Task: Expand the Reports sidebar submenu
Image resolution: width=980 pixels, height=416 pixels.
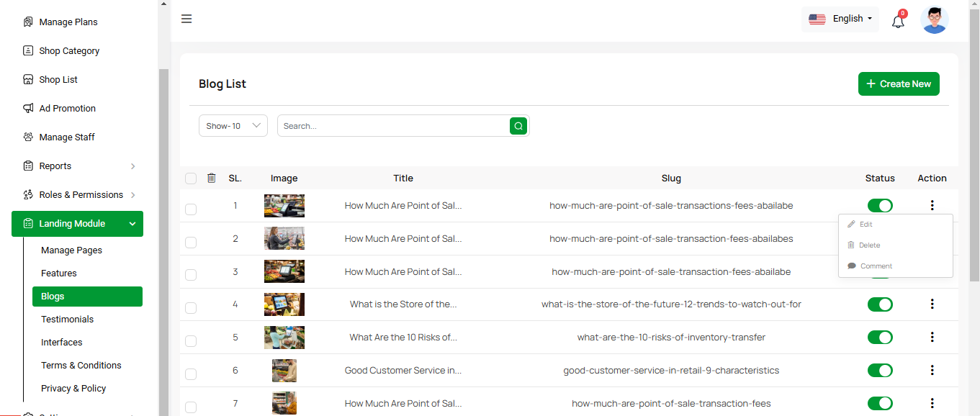Action: point(132,166)
